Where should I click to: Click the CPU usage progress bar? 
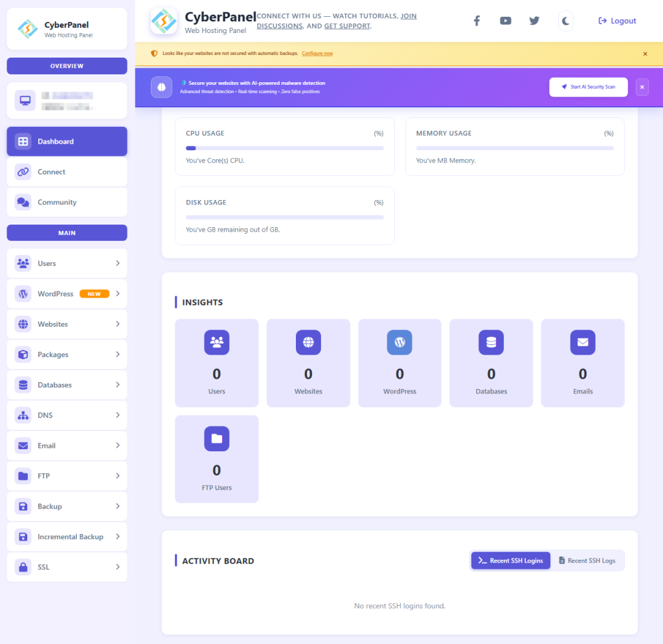pyautogui.click(x=284, y=148)
